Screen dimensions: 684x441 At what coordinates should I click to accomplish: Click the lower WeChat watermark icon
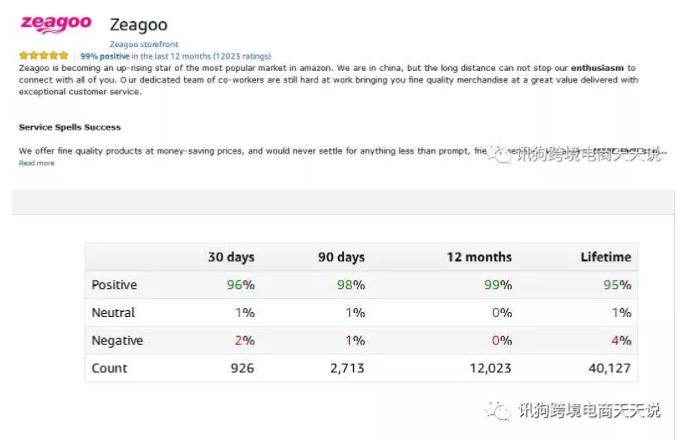click(x=498, y=410)
